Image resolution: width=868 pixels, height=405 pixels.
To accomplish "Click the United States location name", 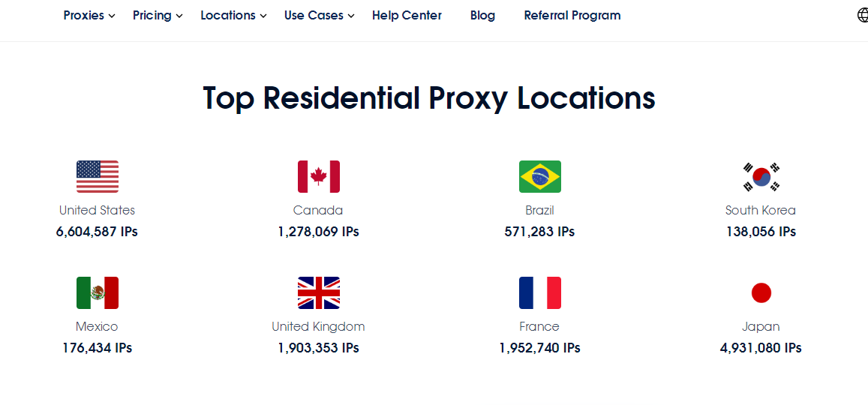I will (x=97, y=210).
